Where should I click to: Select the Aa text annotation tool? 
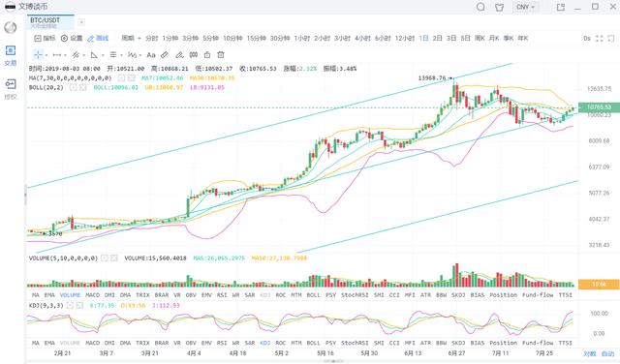[151, 55]
